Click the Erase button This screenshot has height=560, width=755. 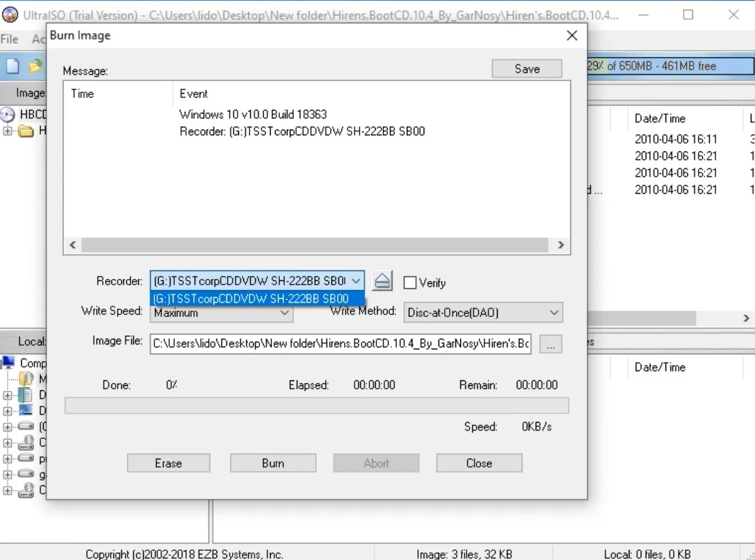tap(168, 463)
